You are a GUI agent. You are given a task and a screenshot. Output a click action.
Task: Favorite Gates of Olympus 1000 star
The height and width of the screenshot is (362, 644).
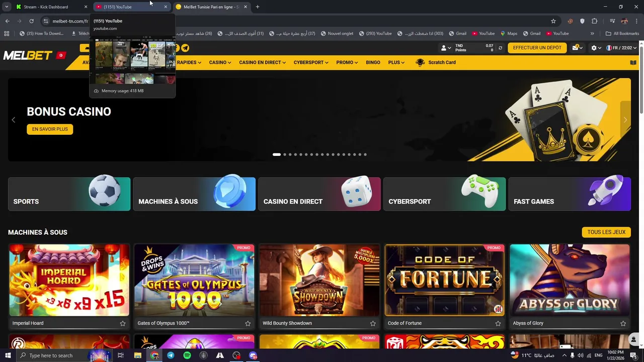(x=248, y=323)
